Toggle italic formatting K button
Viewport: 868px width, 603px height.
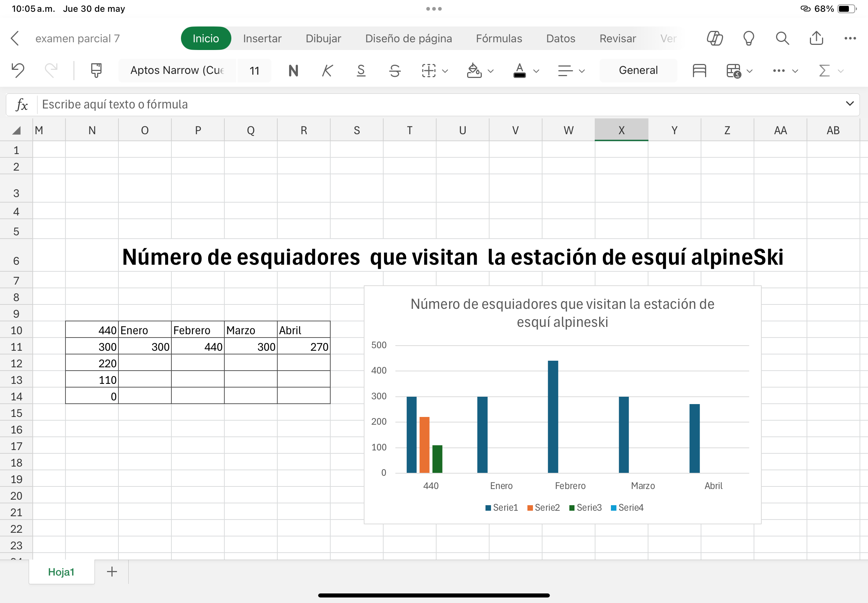pyautogui.click(x=327, y=70)
